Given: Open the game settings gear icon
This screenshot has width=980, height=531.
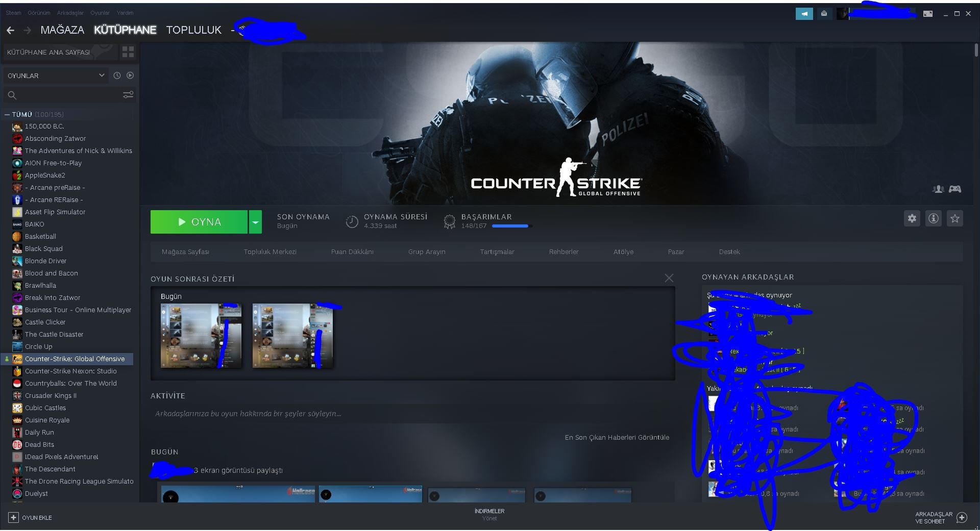Looking at the screenshot, I should 912,218.
